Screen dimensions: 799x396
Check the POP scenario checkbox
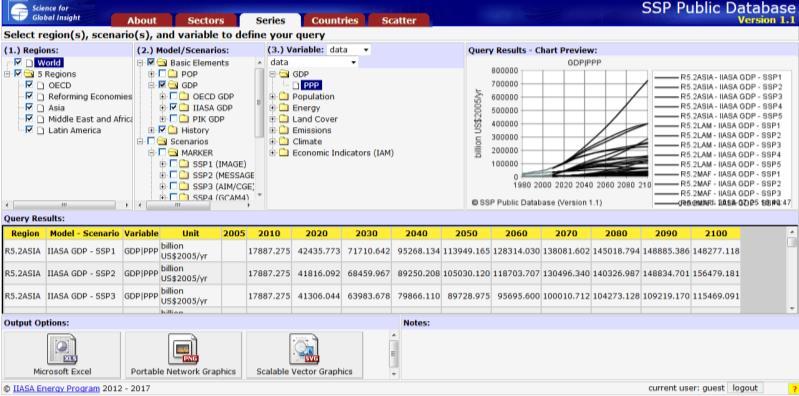162,73
